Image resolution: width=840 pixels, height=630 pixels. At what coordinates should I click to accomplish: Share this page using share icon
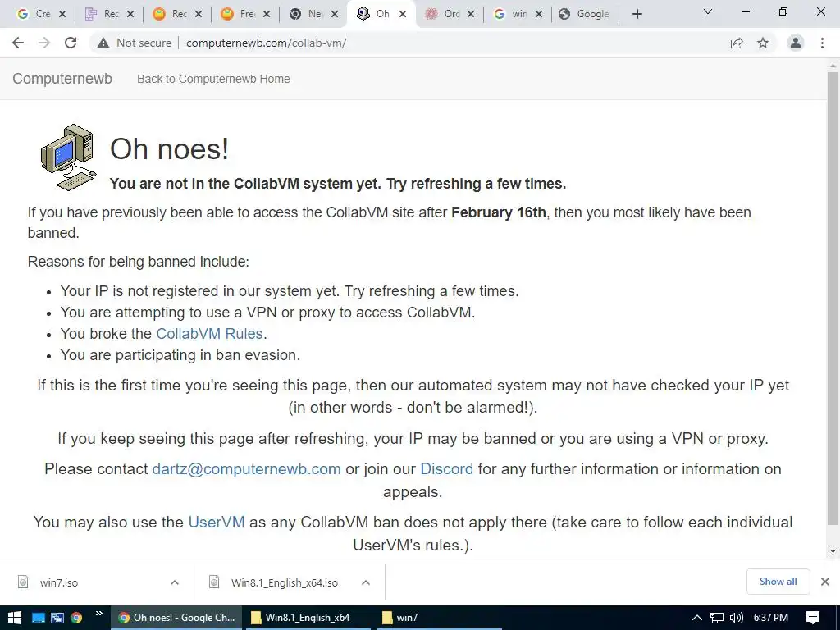click(x=737, y=43)
